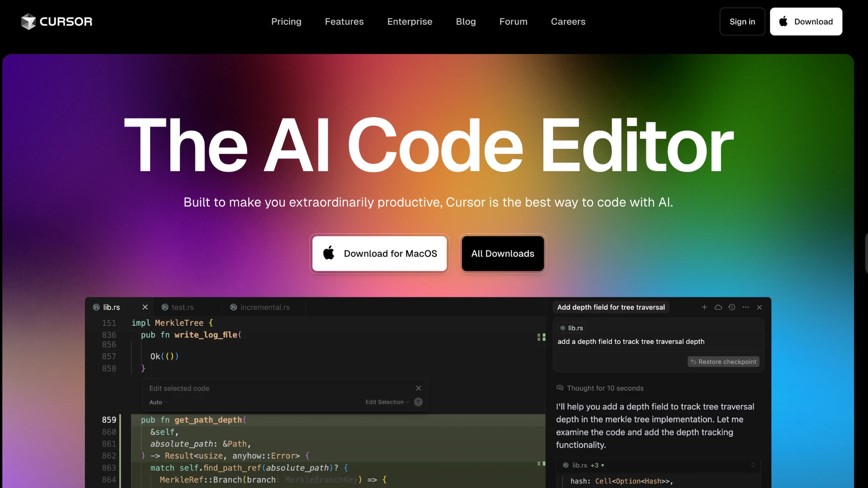Click Restore checkpoint button
This screenshot has width=868, height=488.
[x=723, y=362]
